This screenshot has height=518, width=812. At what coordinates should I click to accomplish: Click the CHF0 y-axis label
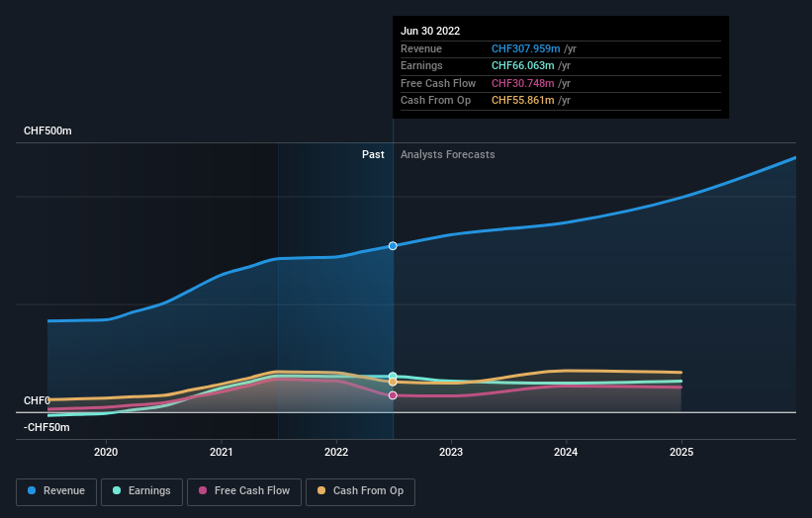(37, 400)
